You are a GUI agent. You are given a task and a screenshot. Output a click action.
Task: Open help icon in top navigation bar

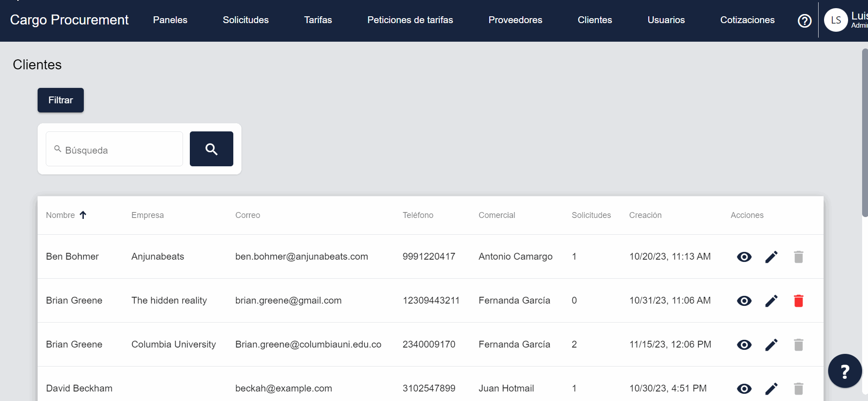pos(804,21)
